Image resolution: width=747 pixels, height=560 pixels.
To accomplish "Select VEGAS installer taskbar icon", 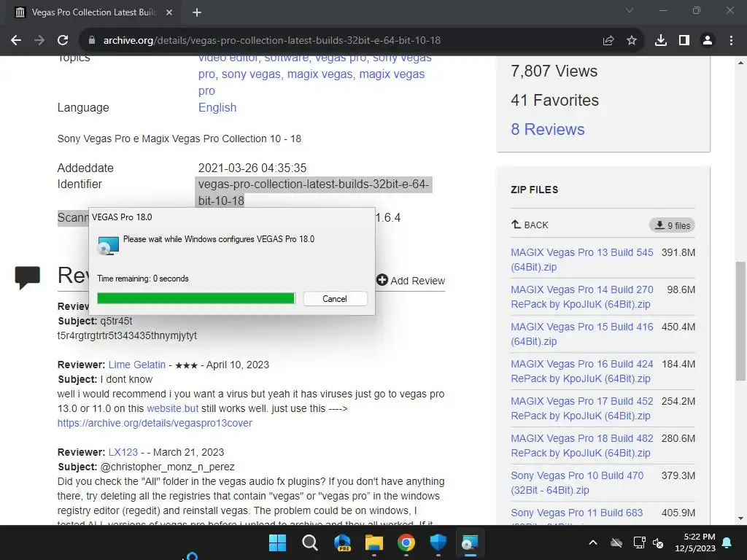I will pyautogui.click(x=470, y=542).
